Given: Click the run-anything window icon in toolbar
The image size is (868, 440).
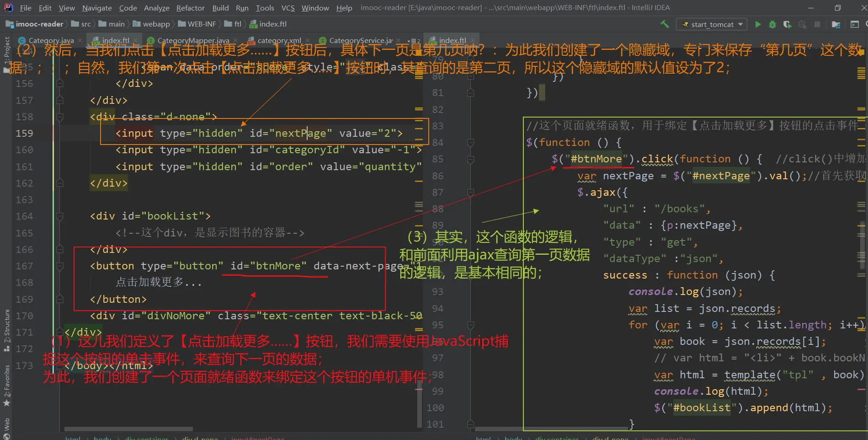Looking at the screenshot, I should pos(854,24).
